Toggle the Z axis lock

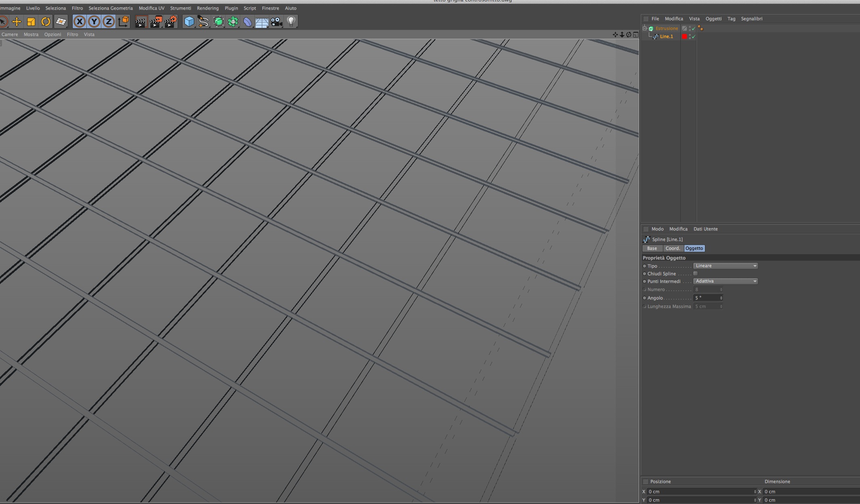click(109, 21)
